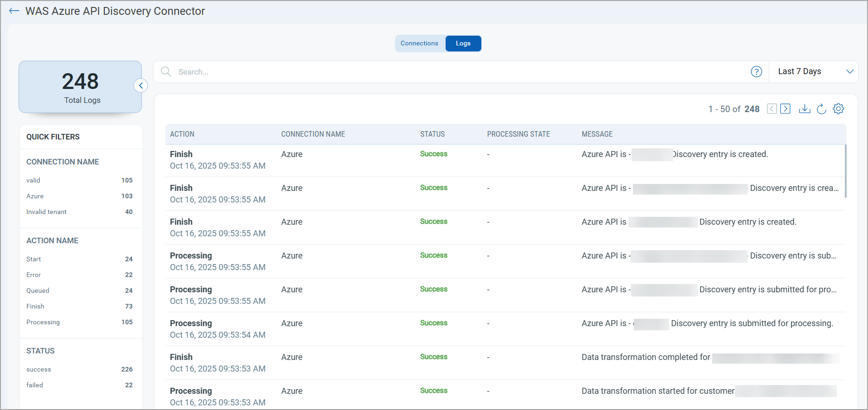Collapse the quick filters sidebar panel

pos(141,86)
